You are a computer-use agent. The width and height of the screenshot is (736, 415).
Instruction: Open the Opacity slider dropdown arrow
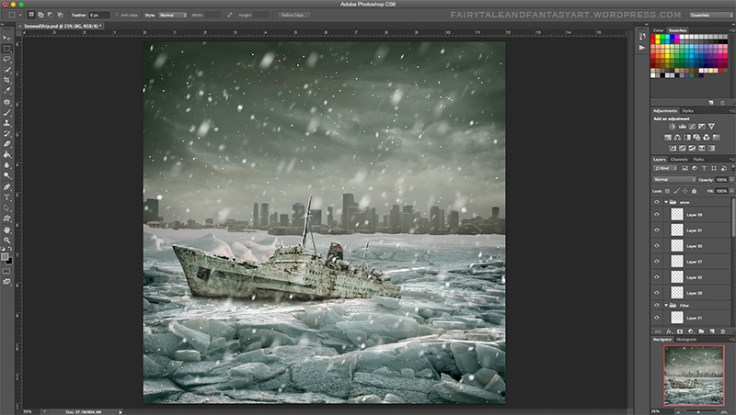point(731,180)
